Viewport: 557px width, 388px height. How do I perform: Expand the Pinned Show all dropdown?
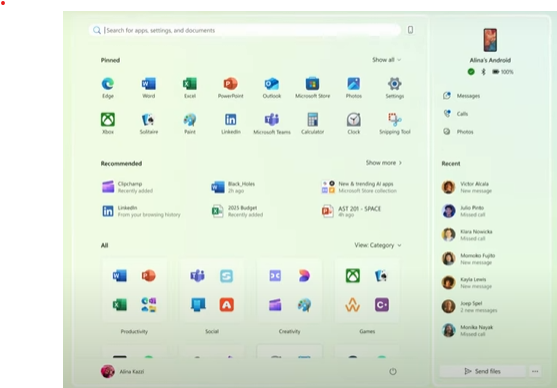[386, 60]
